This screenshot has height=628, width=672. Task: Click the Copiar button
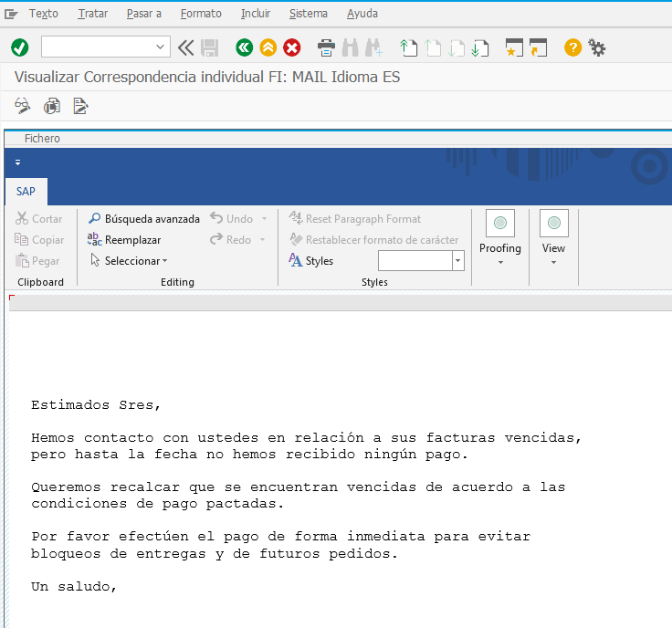pos(39,240)
